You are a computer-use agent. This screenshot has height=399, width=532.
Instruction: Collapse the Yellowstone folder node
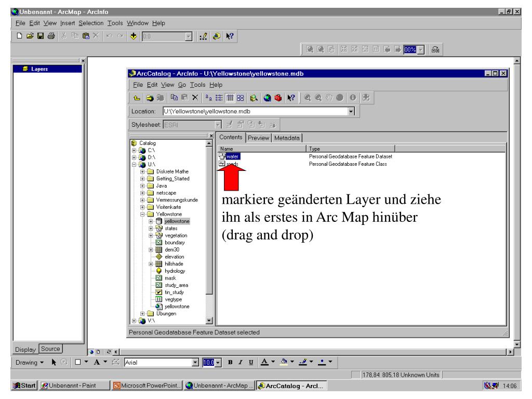click(142, 215)
